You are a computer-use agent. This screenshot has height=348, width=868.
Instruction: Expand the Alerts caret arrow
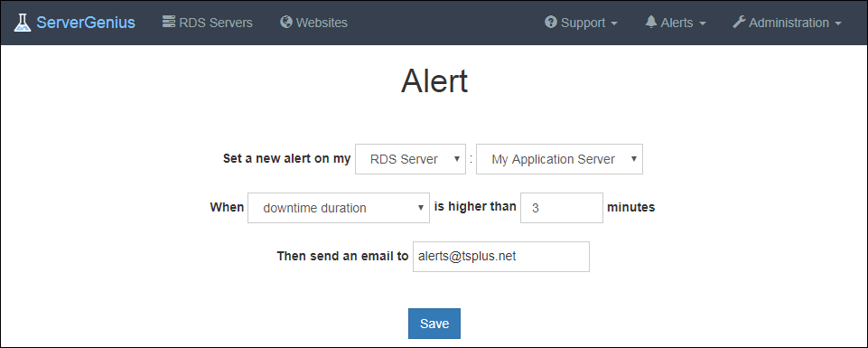(x=703, y=24)
